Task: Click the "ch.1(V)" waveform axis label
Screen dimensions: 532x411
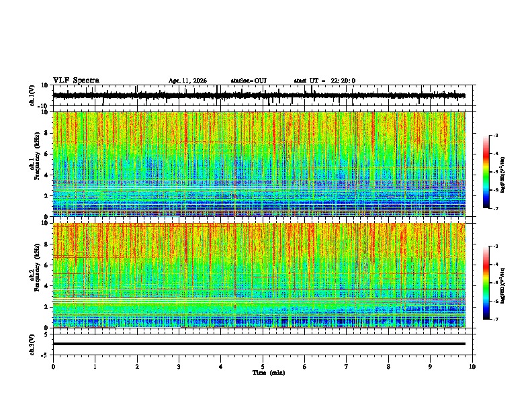Action: 32,95
